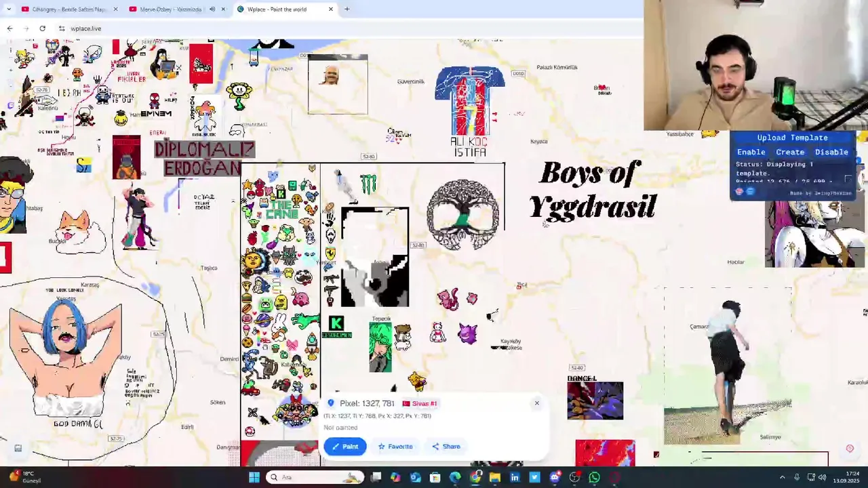This screenshot has height=488, width=868.
Task: Click the small square handle in the template overlay
Action: pyautogui.click(x=848, y=179)
